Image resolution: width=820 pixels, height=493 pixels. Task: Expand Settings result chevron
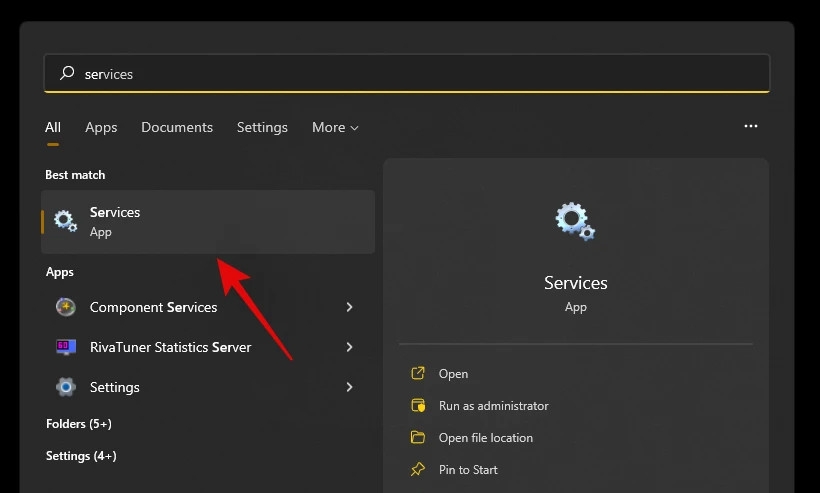pyautogui.click(x=349, y=387)
